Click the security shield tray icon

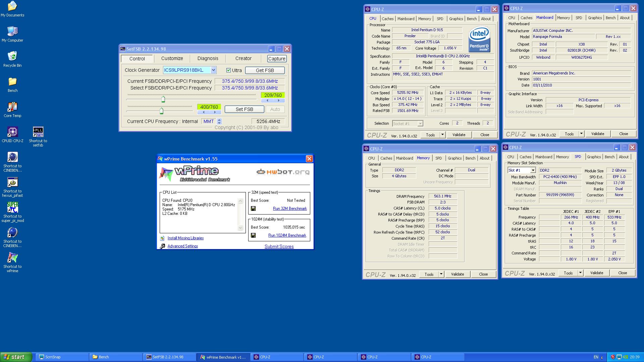click(x=613, y=357)
